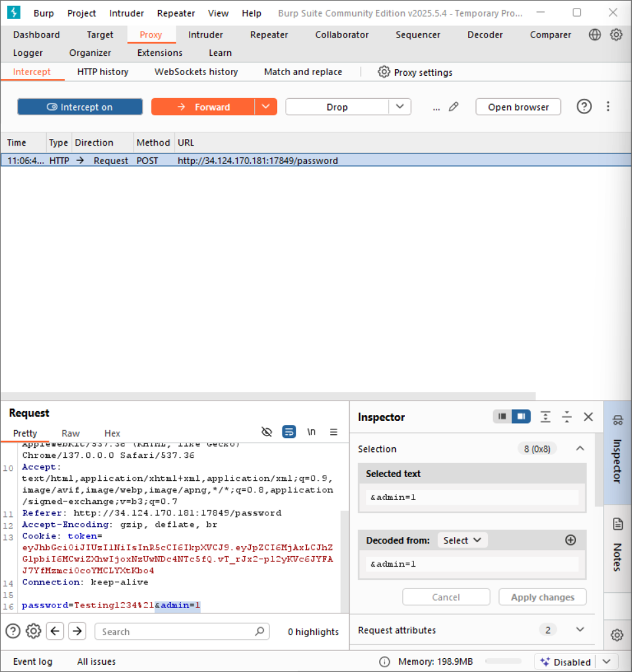Open the global network/proxy globe icon
This screenshot has width=632, height=672.
pos(594,35)
